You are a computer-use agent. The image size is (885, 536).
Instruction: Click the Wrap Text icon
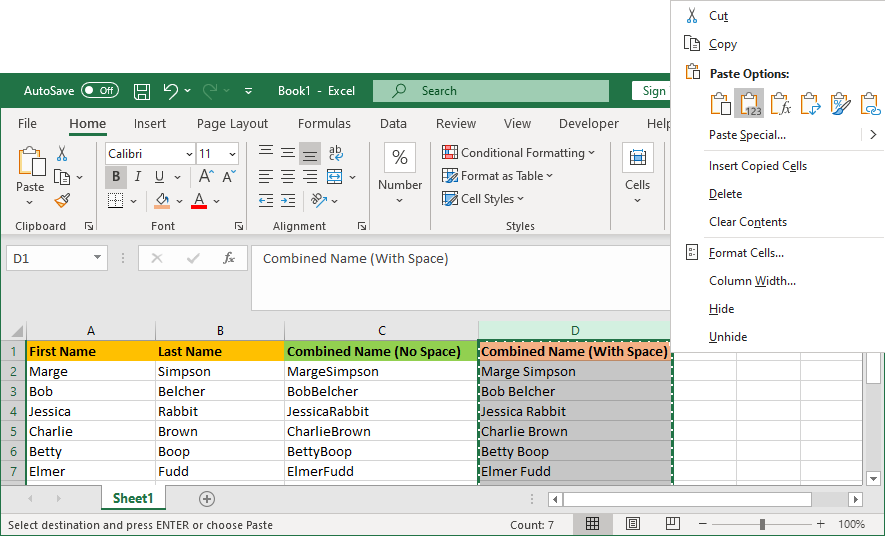(336, 153)
